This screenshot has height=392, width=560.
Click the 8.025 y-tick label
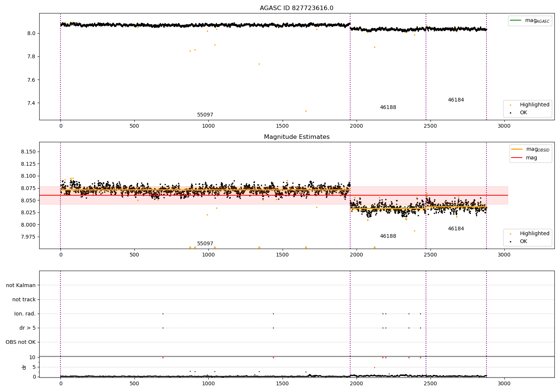coord(28,213)
